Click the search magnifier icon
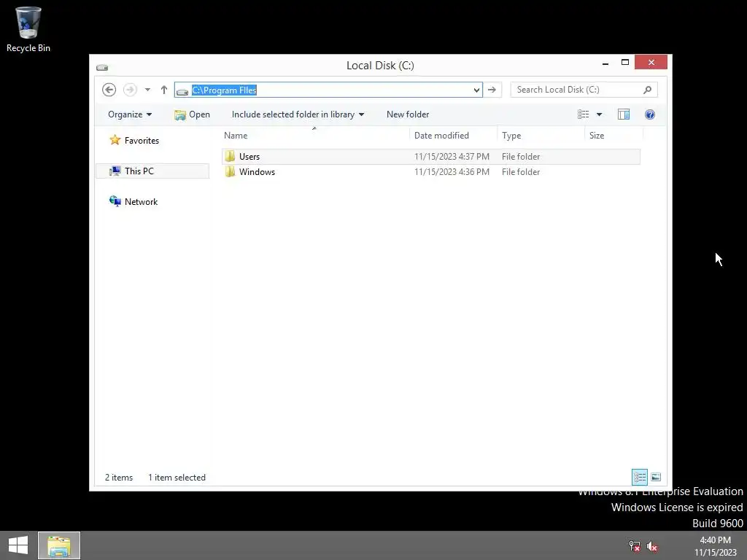 pyautogui.click(x=648, y=90)
